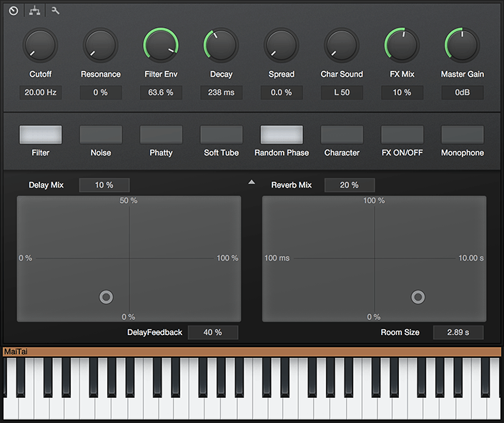Viewport: 504px width, 423px height.
Task: Click the Char Sound label
Action: (342, 74)
